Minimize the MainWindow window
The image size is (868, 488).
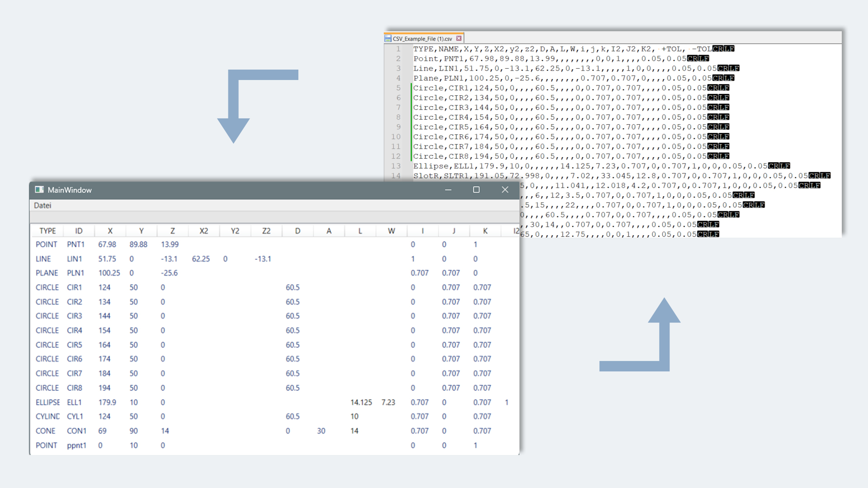[x=448, y=190]
